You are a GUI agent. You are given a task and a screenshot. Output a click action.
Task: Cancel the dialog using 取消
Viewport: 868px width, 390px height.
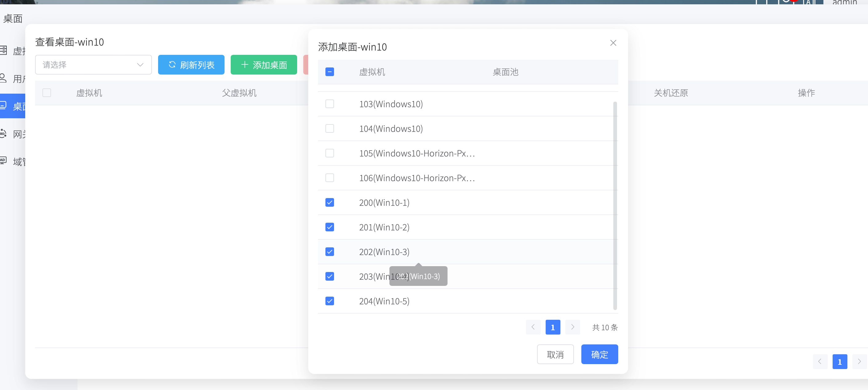pyautogui.click(x=555, y=354)
